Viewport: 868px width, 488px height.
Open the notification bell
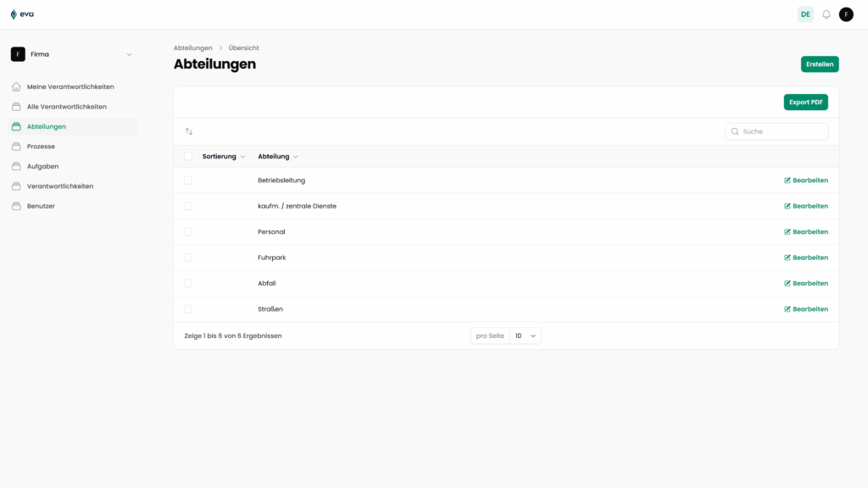point(826,14)
